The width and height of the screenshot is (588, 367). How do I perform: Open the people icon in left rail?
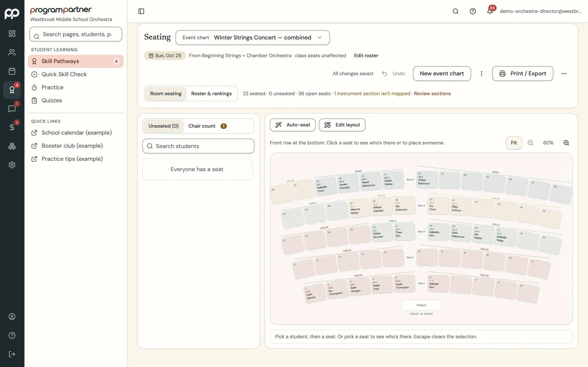click(x=12, y=52)
